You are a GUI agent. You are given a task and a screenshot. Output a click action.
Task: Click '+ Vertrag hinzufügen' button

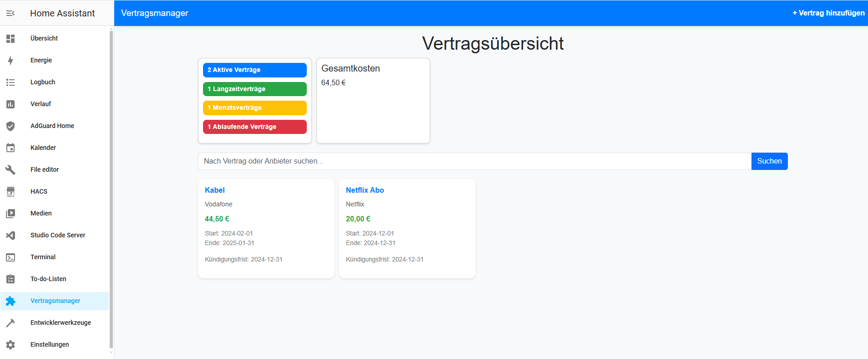(x=828, y=13)
